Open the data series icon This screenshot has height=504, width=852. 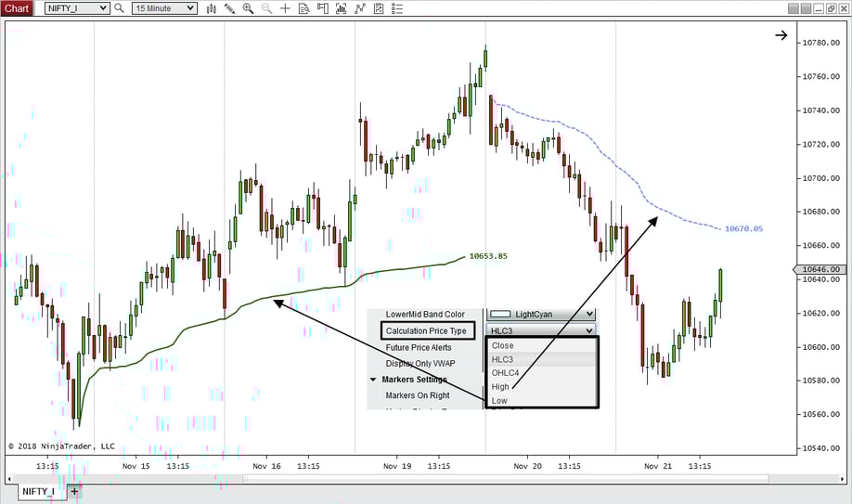[x=342, y=8]
